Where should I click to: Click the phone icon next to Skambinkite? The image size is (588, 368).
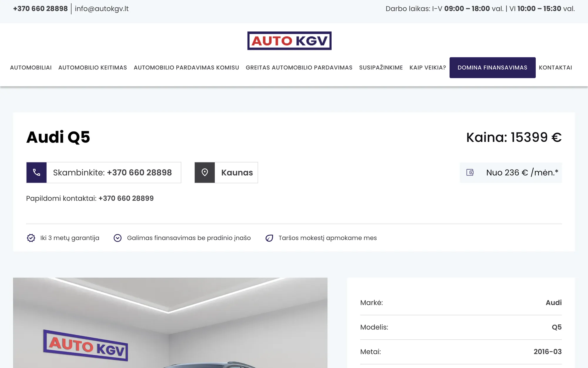36,173
